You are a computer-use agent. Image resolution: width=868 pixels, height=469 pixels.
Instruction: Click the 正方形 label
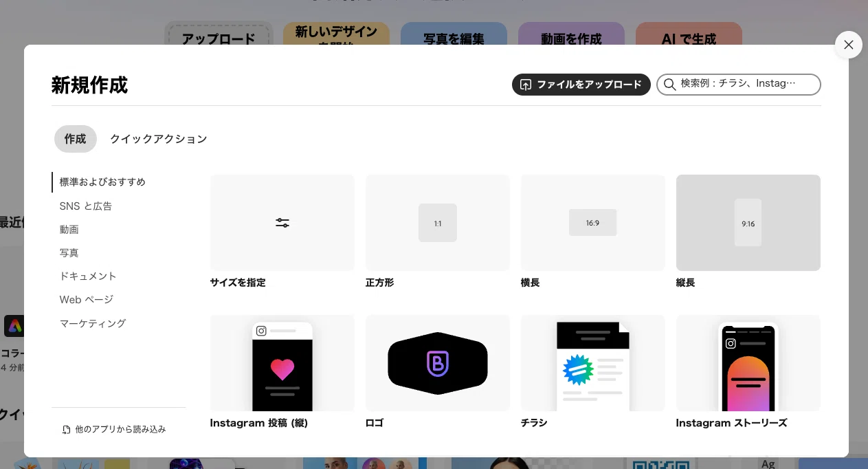pyautogui.click(x=380, y=283)
